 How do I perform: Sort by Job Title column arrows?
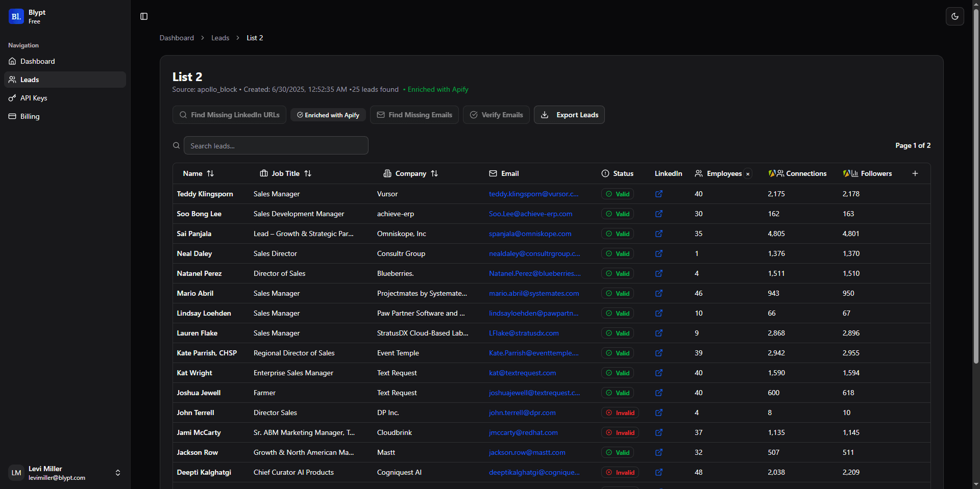point(308,173)
